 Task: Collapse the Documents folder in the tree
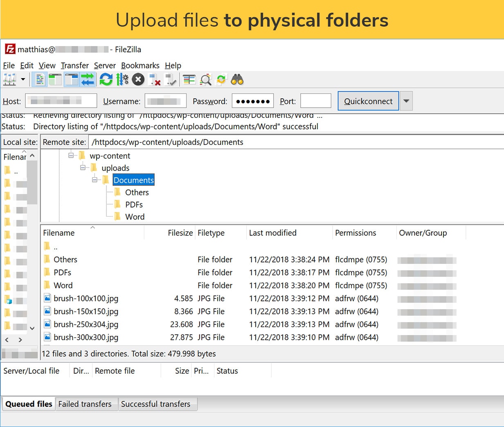point(94,180)
